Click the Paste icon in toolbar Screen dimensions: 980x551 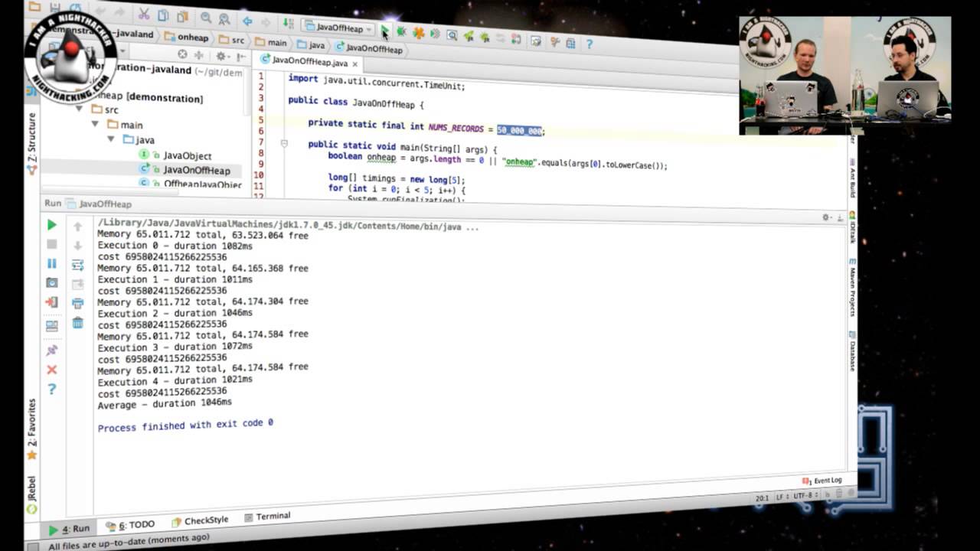(x=182, y=16)
